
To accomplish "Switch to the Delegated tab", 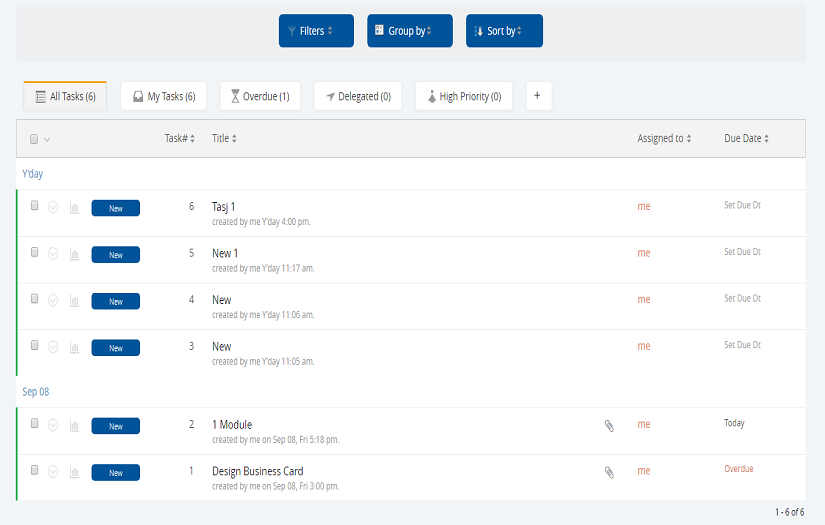I will coord(358,96).
